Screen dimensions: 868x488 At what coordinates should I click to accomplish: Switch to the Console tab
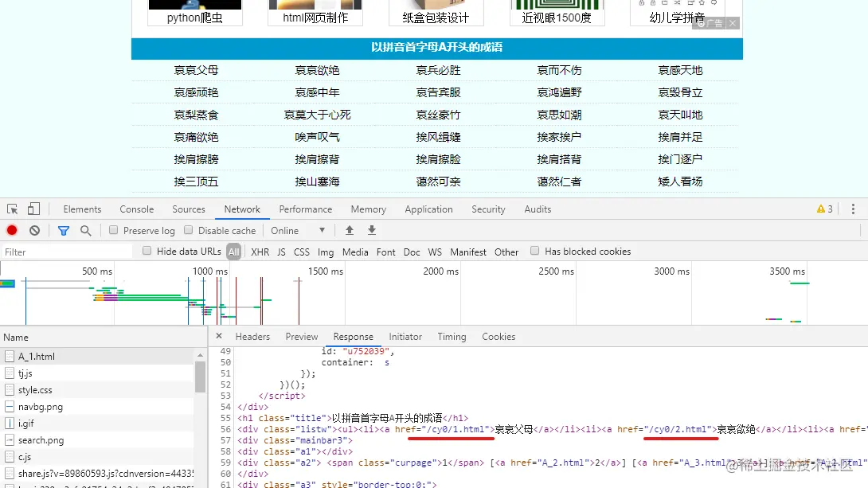(x=137, y=209)
